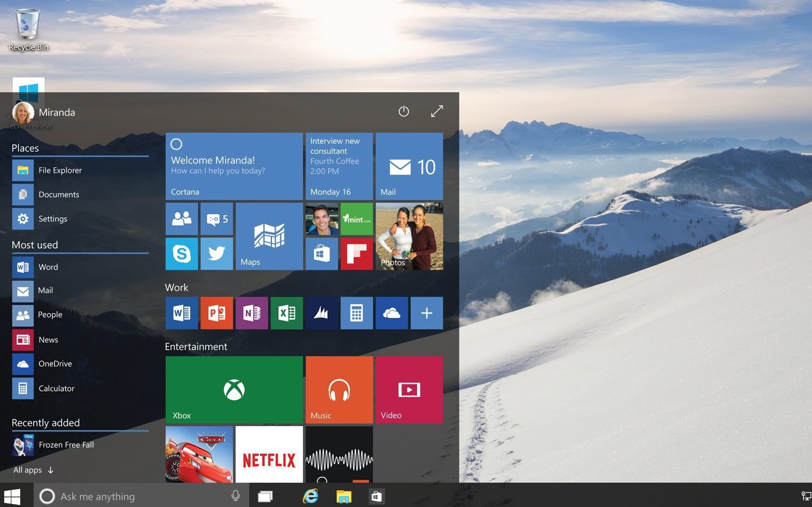Open File Explorer from Places

(80, 170)
